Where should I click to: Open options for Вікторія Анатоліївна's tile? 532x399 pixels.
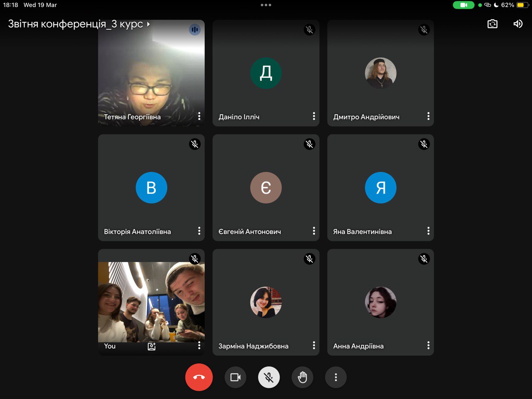(x=199, y=231)
